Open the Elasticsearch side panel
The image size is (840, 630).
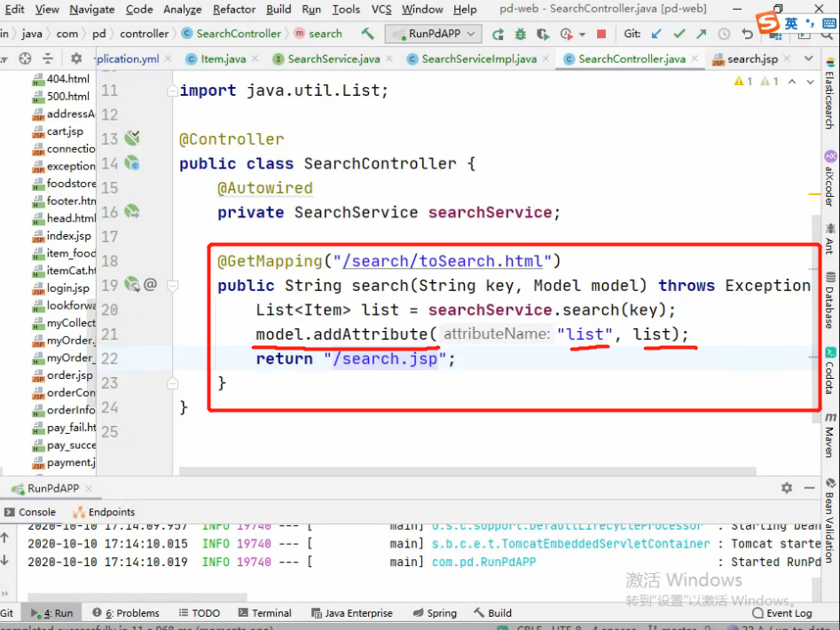tap(830, 93)
